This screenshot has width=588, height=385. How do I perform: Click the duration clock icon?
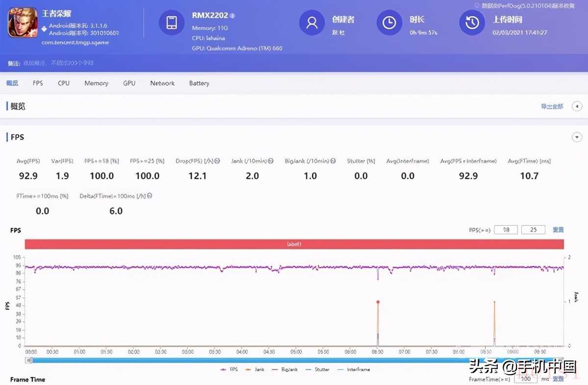tap(389, 23)
